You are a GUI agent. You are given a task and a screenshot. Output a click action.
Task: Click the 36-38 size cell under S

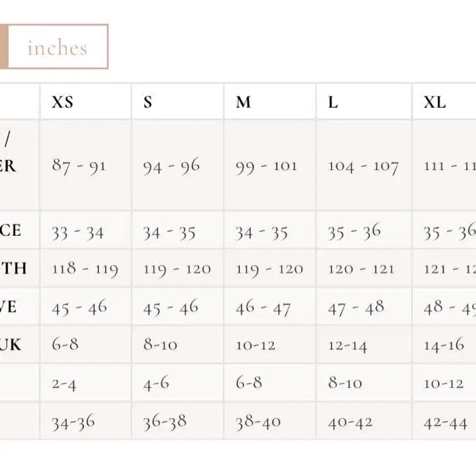pos(178,421)
